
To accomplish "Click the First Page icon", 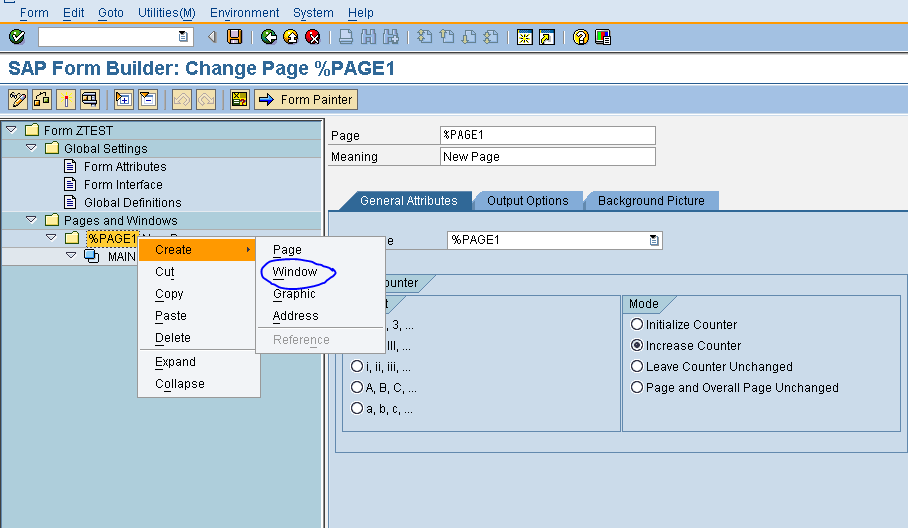I will [x=424, y=37].
